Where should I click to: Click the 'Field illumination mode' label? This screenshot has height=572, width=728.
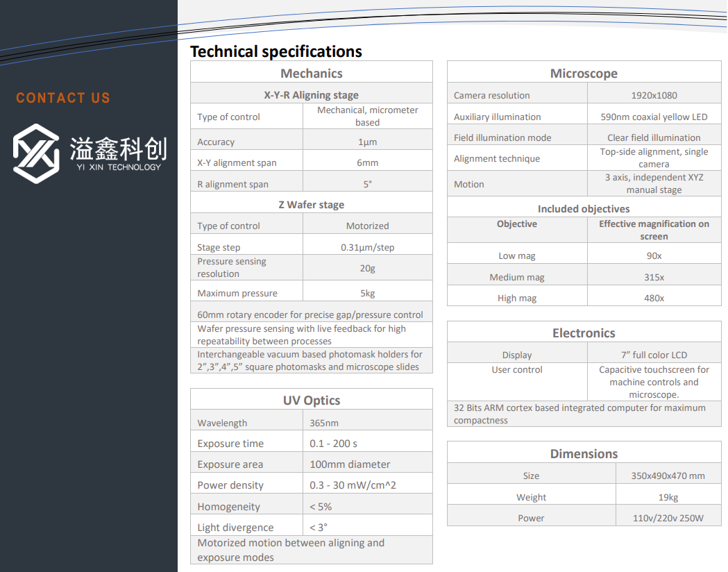pyautogui.click(x=502, y=138)
